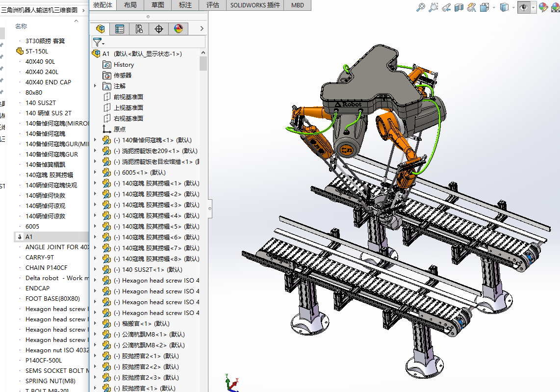Switch to the 评估 ribbon tab

coord(212,5)
